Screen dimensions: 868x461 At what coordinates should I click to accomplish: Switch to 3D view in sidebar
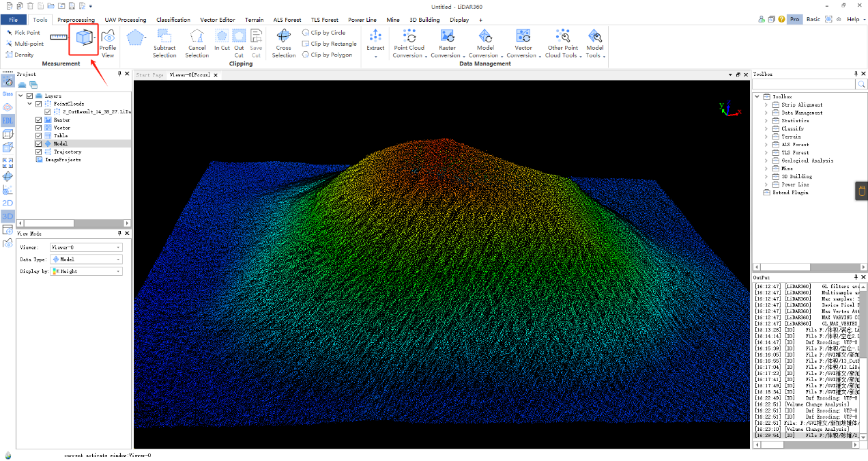point(8,216)
